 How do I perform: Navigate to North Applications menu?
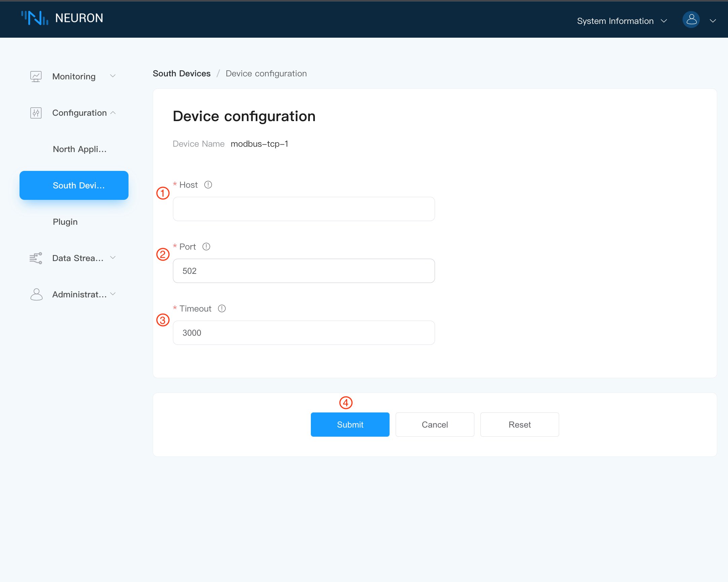tap(79, 148)
